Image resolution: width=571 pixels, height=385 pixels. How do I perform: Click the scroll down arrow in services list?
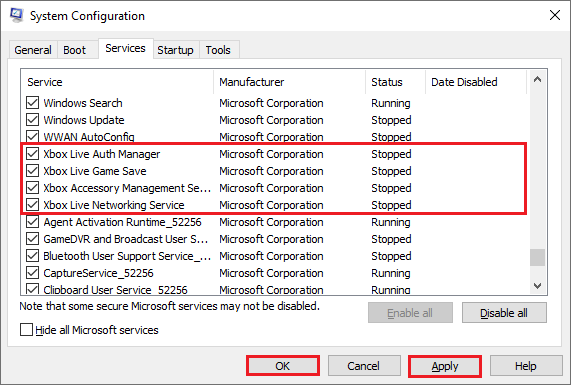(537, 286)
